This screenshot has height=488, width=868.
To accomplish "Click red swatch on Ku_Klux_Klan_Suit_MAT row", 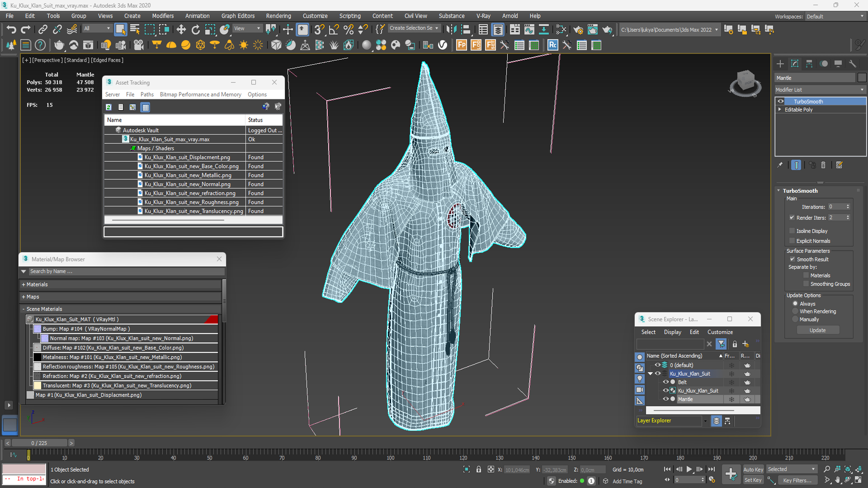I will click(212, 319).
